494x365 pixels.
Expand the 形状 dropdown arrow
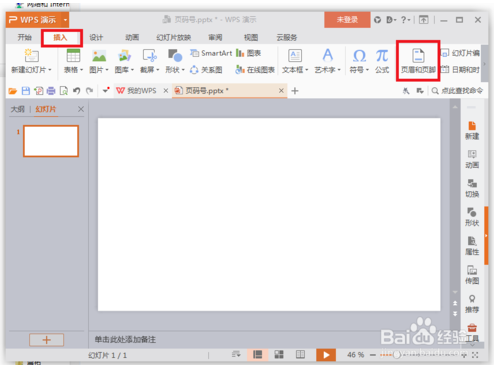pos(183,70)
